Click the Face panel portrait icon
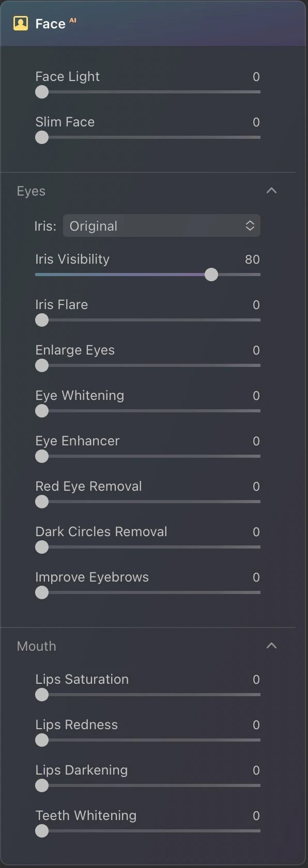This screenshot has width=308, height=868. (x=21, y=23)
